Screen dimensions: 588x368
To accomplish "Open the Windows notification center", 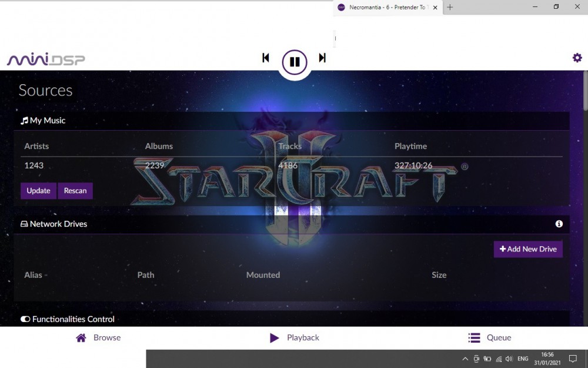I will tap(573, 359).
